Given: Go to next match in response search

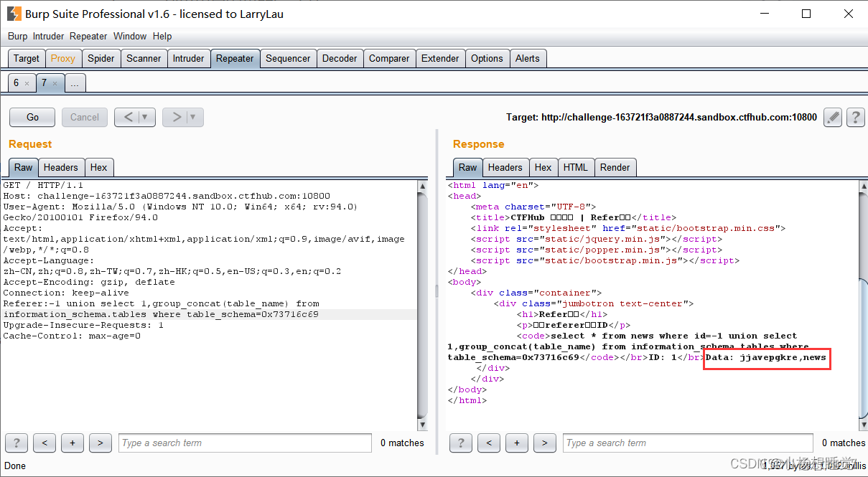Looking at the screenshot, I should coord(545,443).
